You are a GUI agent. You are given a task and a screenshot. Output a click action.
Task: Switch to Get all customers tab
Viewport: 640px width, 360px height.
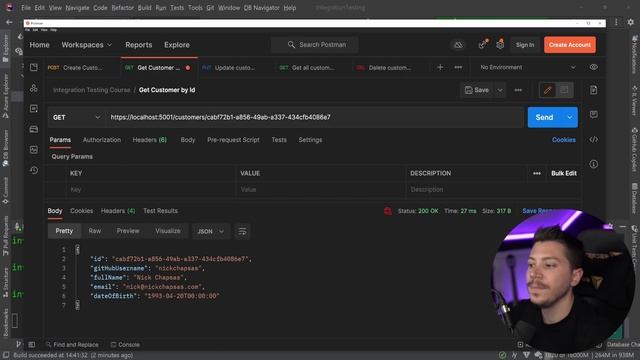[307, 68]
